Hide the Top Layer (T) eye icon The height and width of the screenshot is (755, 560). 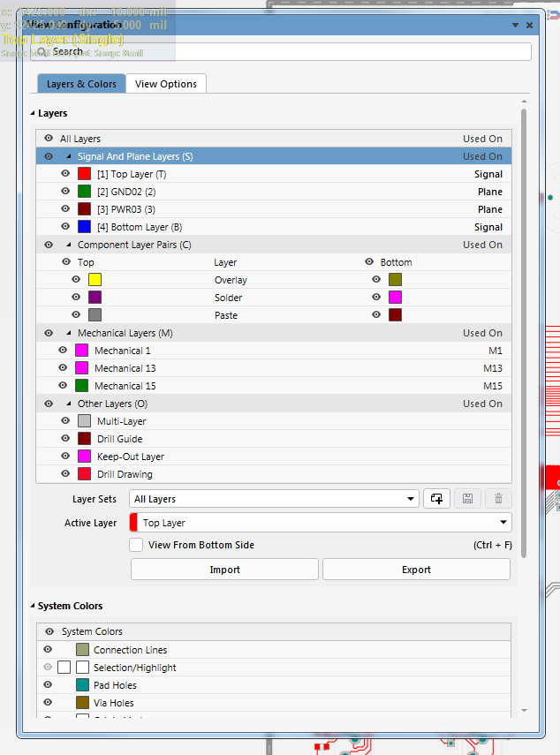pyautogui.click(x=65, y=173)
